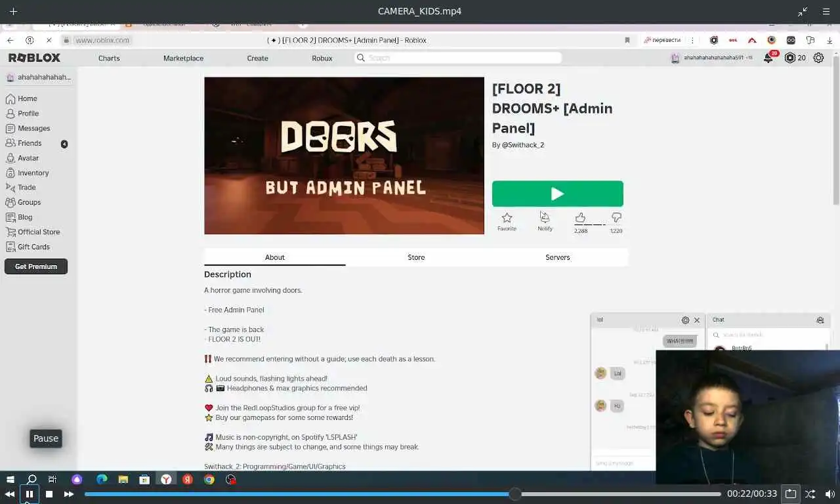Switch to the Servers tab
The height and width of the screenshot is (504, 840).
[557, 257]
